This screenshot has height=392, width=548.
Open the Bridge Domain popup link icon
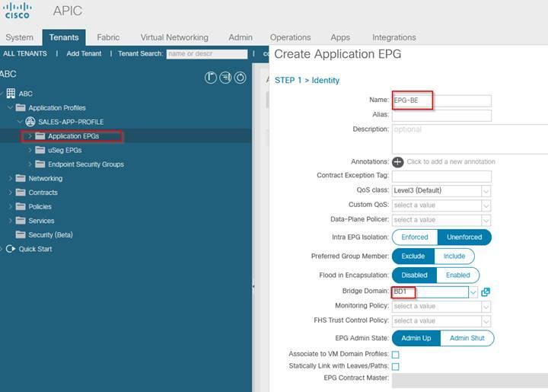(486, 292)
